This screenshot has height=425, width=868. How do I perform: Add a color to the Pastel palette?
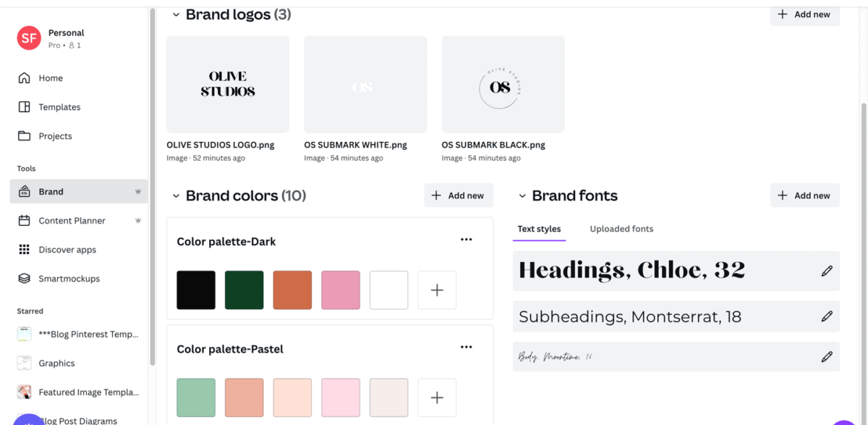point(437,397)
